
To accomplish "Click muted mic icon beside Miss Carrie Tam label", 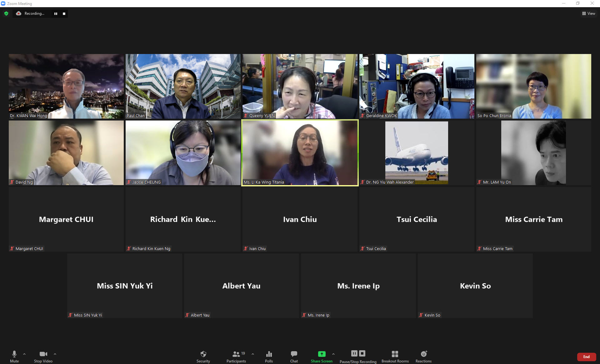I will coord(479,248).
